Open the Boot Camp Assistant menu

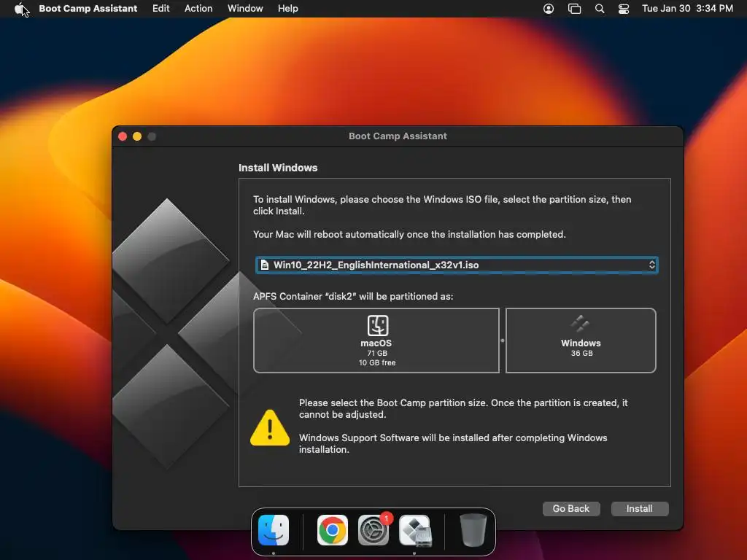[x=88, y=8]
